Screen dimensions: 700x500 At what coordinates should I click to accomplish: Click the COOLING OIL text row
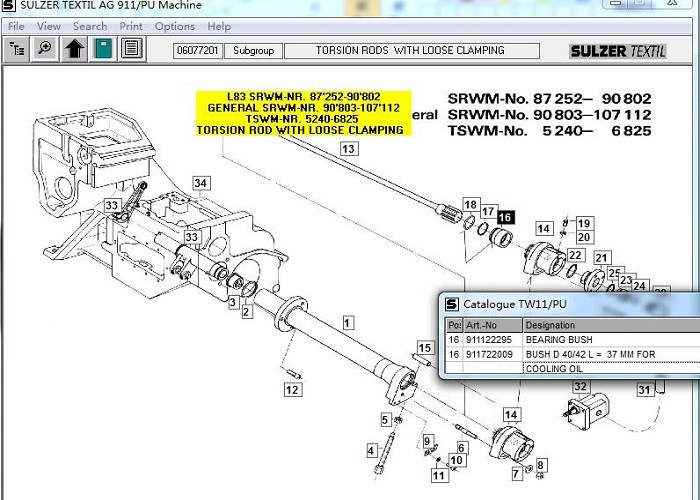pos(554,369)
